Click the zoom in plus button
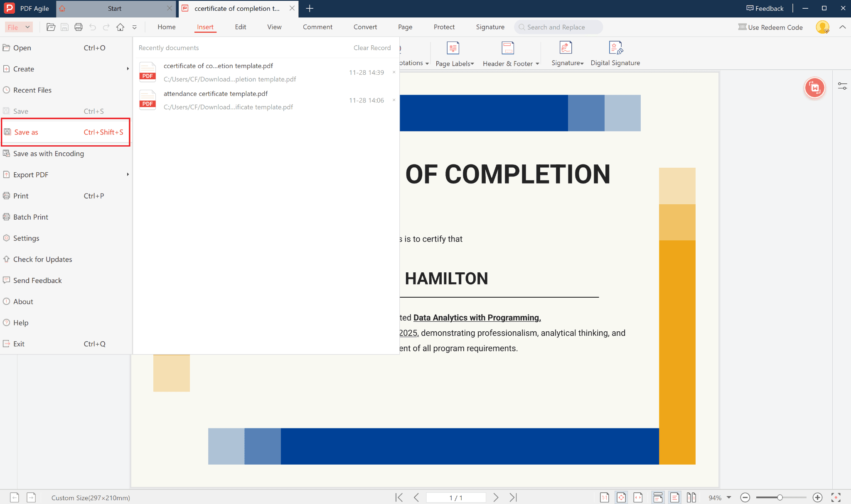This screenshot has width=851, height=504. (x=817, y=497)
